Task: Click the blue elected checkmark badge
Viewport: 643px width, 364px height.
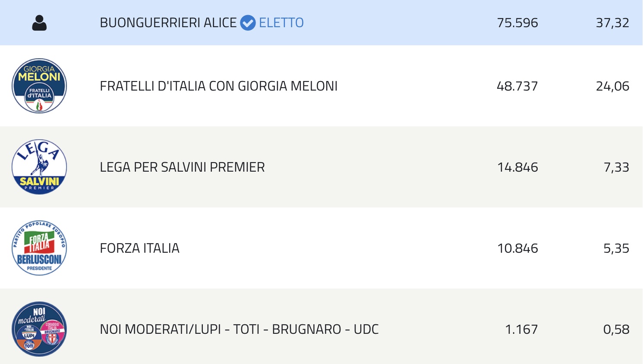Action: [248, 22]
